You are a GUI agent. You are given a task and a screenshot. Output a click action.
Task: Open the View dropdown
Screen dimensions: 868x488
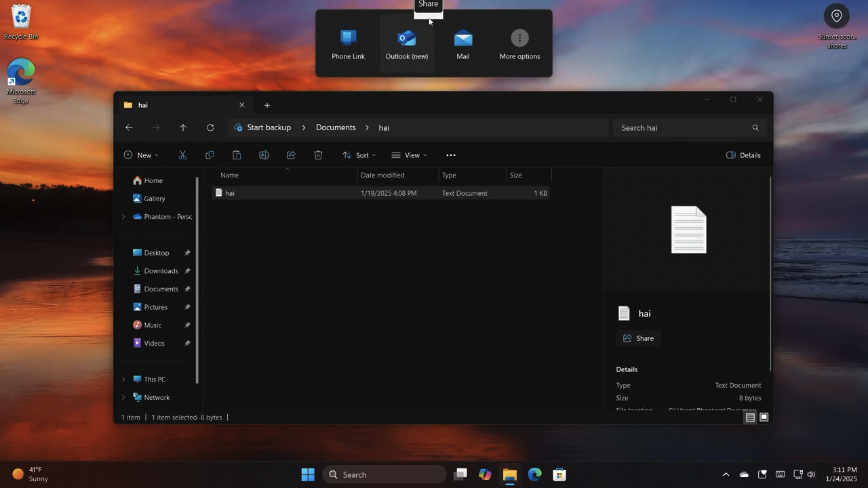coord(409,155)
